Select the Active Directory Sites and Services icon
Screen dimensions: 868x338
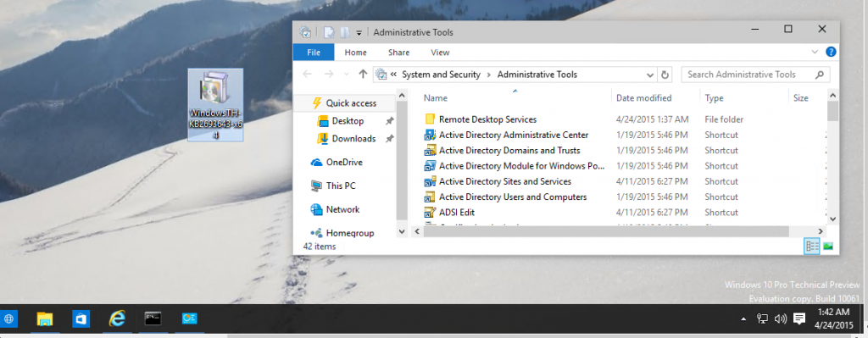(x=430, y=181)
